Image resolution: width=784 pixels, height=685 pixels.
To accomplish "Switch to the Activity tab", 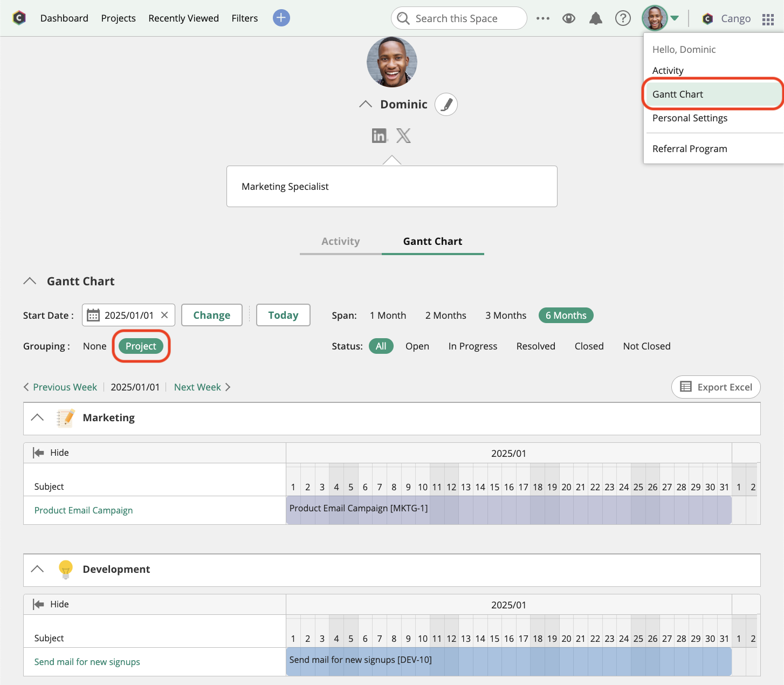I will tap(341, 242).
